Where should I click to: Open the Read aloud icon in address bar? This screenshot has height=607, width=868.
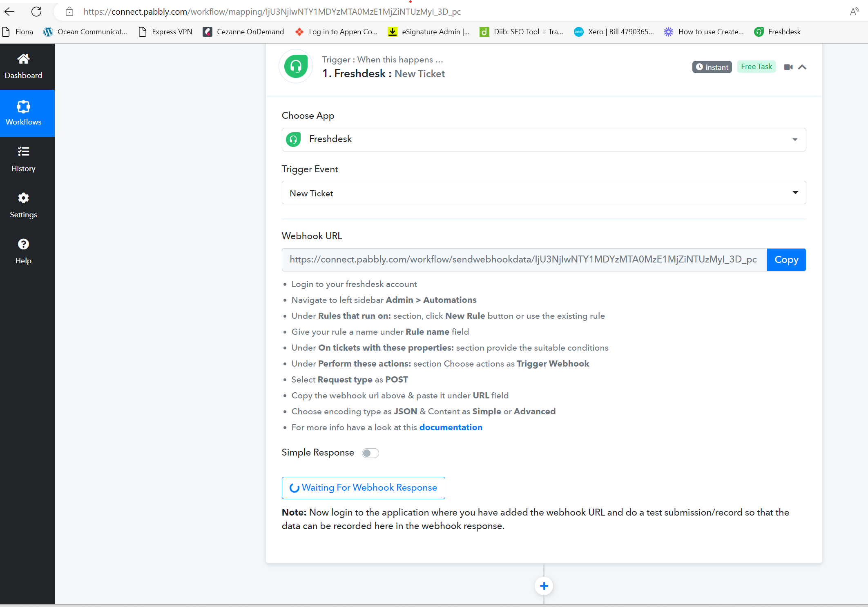pyautogui.click(x=854, y=11)
